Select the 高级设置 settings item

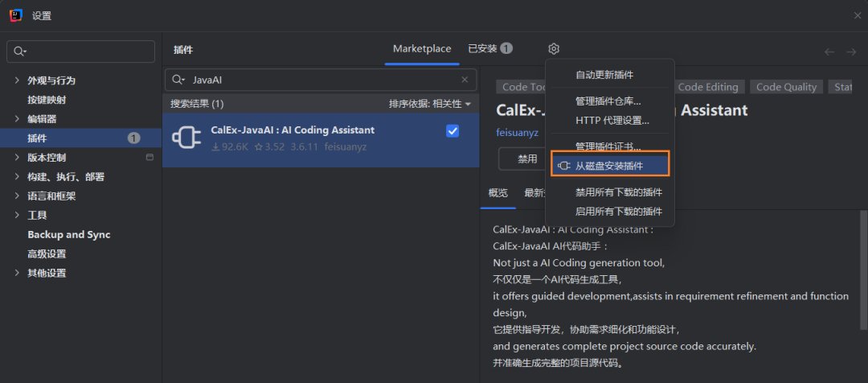[x=47, y=253]
